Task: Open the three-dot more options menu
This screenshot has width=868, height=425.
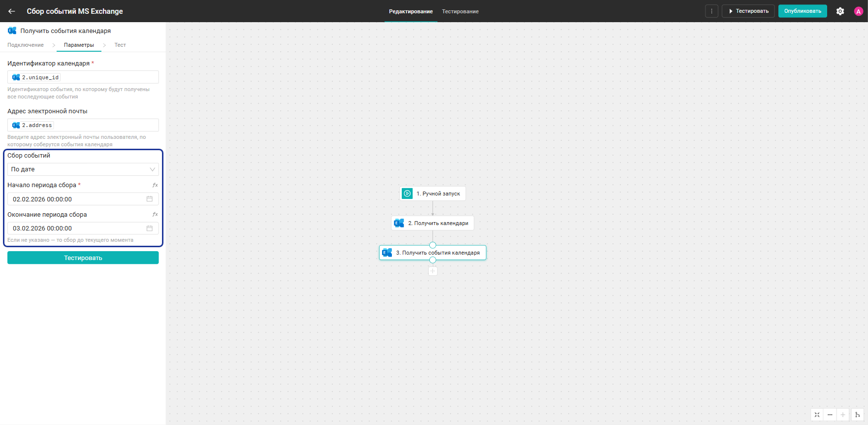Action: (x=711, y=11)
